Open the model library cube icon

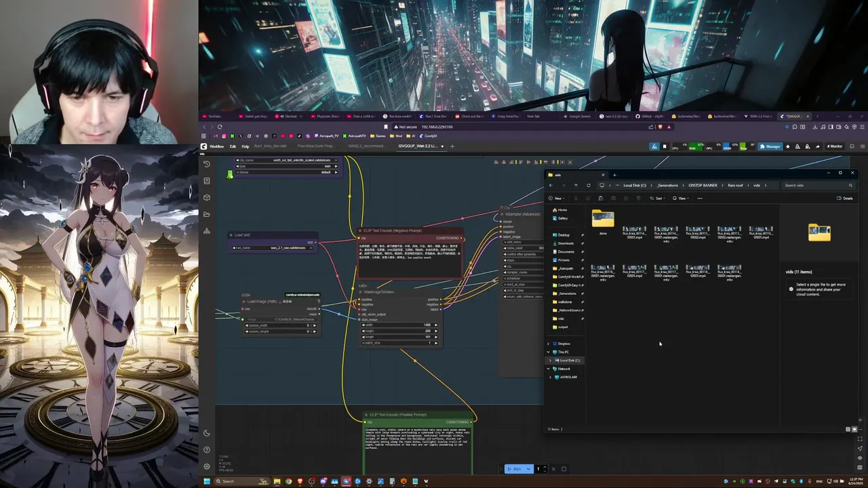207,197
